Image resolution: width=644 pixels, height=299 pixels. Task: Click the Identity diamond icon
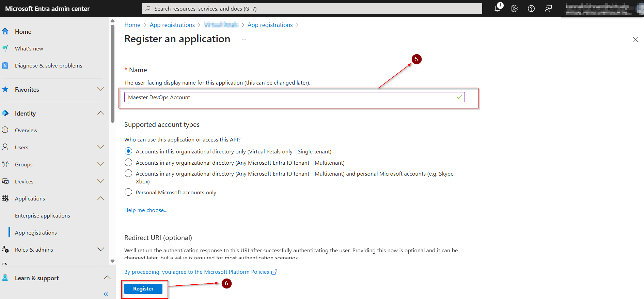[5, 113]
